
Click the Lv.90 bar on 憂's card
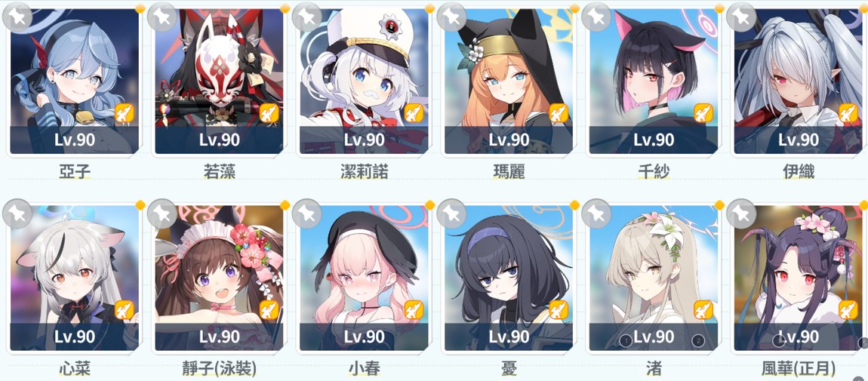point(509,336)
